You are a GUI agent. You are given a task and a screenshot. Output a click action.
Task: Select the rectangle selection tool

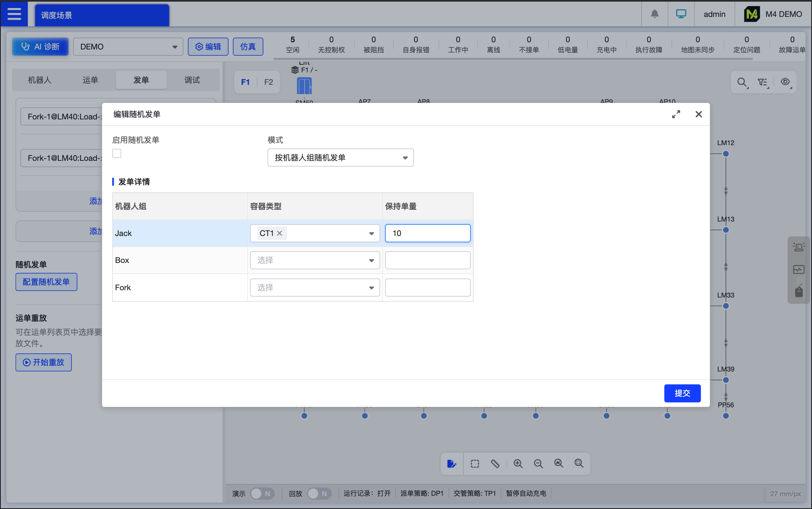coord(475,464)
